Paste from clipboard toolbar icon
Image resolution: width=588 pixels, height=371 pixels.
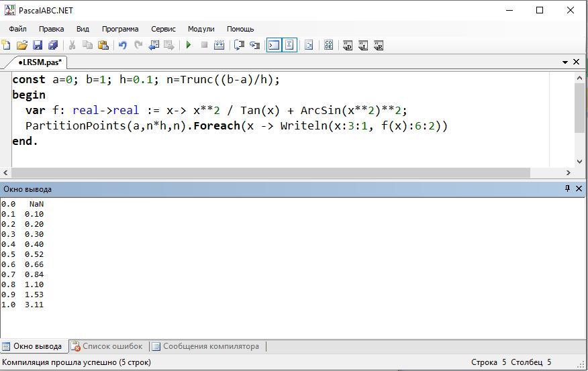click(x=103, y=46)
